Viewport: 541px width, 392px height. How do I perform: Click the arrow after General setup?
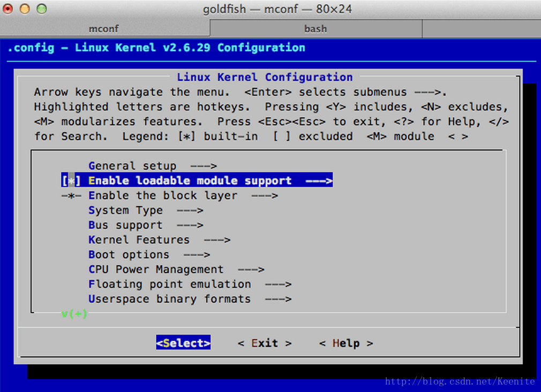click(x=204, y=167)
